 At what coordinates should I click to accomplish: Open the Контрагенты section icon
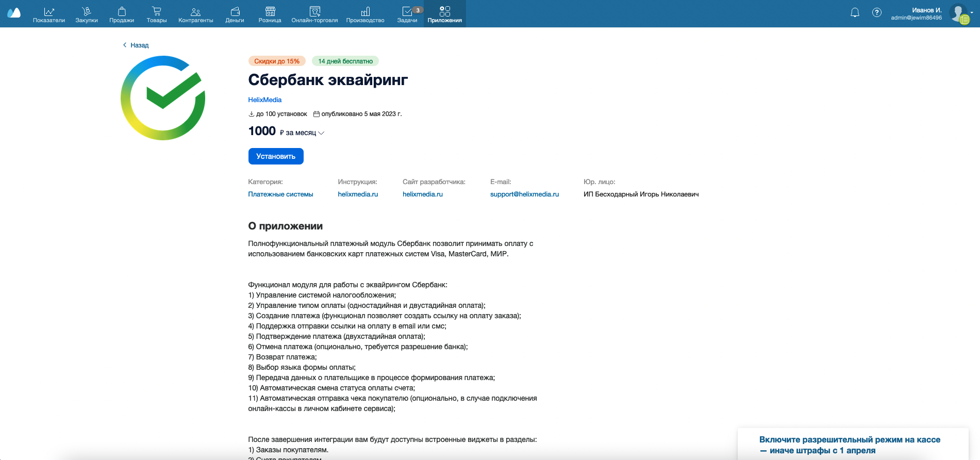coord(195,11)
